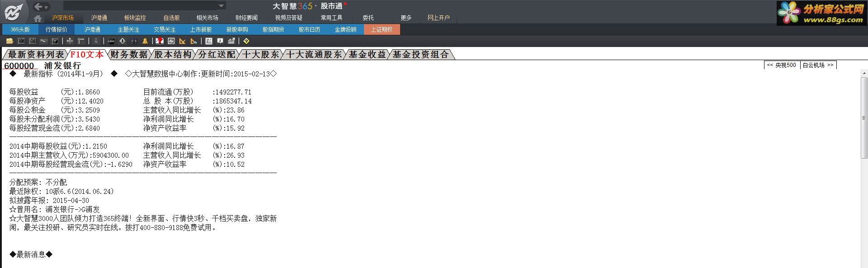This screenshot has height=268, width=868.
Task: Select 主题关注 in blue tab bar
Action: (128, 29)
